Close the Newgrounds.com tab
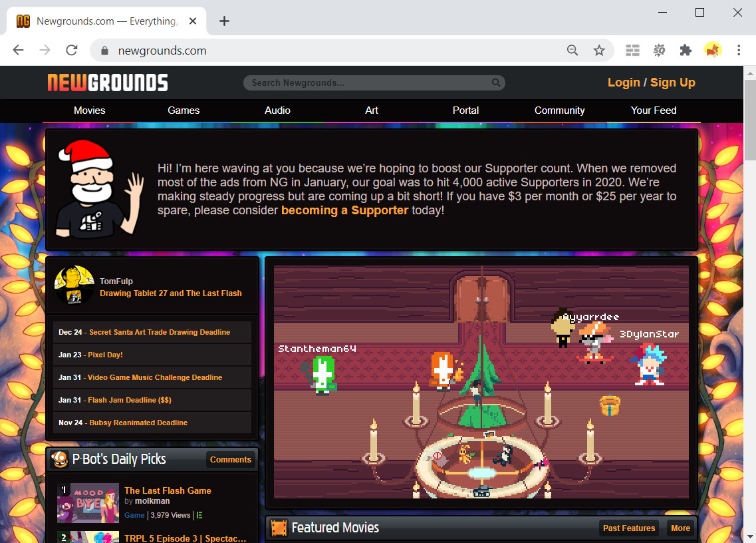 click(x=193, y=21)
